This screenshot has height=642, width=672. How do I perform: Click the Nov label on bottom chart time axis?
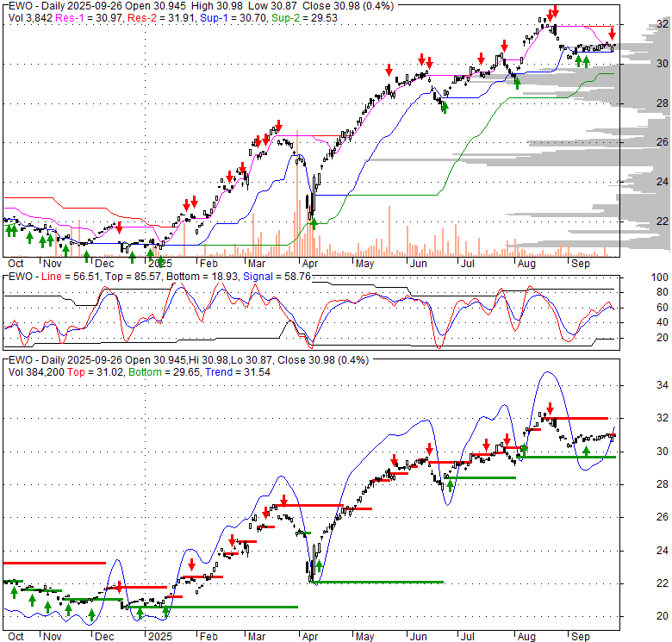53,637
